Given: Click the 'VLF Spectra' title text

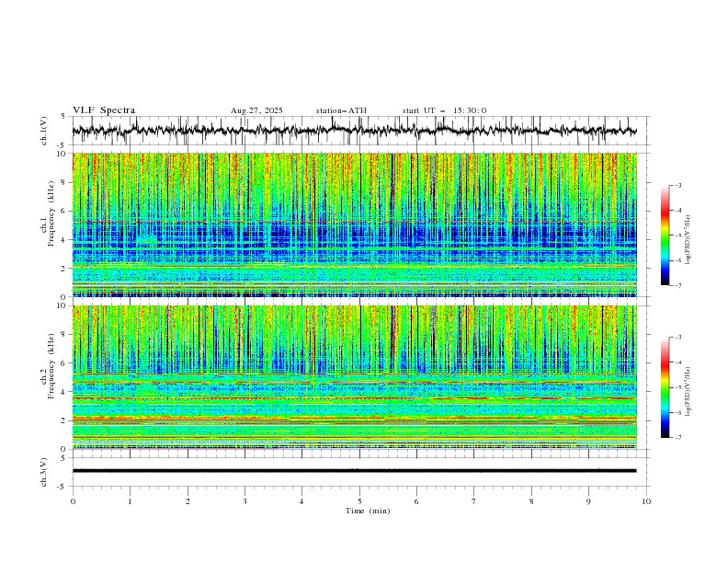Looking at the screenshot, I should point(104,110).
